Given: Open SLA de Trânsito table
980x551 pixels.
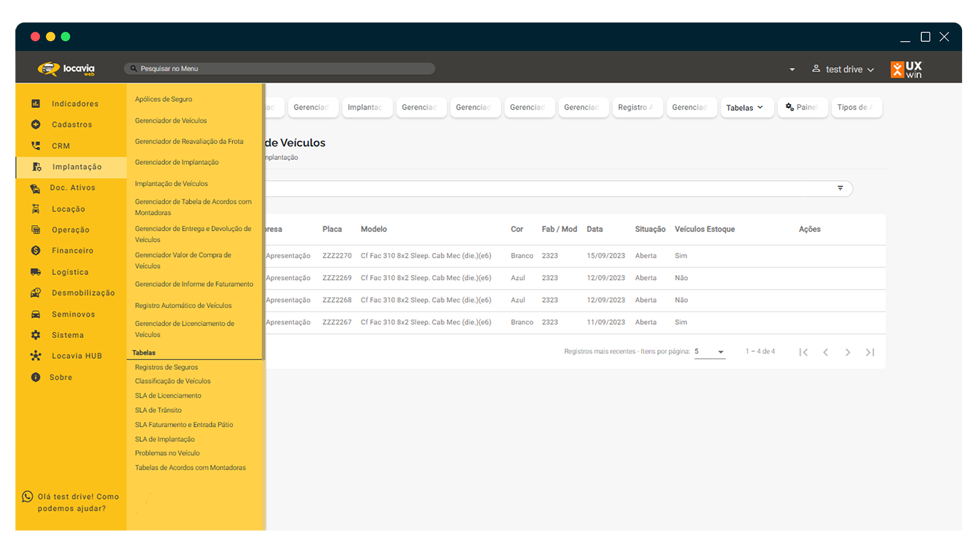Looking at the screenshot, I should [158, 410].
